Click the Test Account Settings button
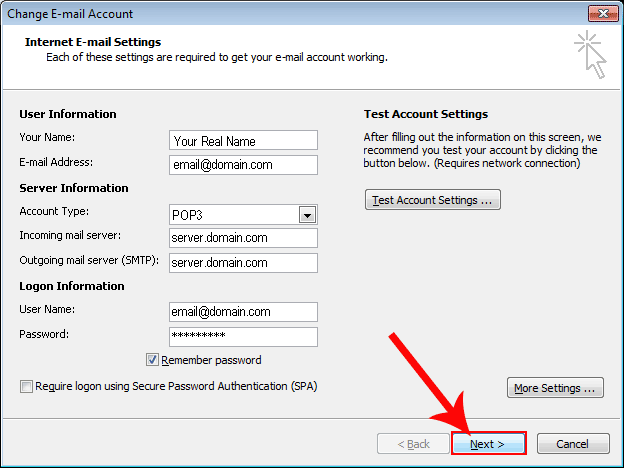Viewport: 624px width, 468px height. click(433, 200)
